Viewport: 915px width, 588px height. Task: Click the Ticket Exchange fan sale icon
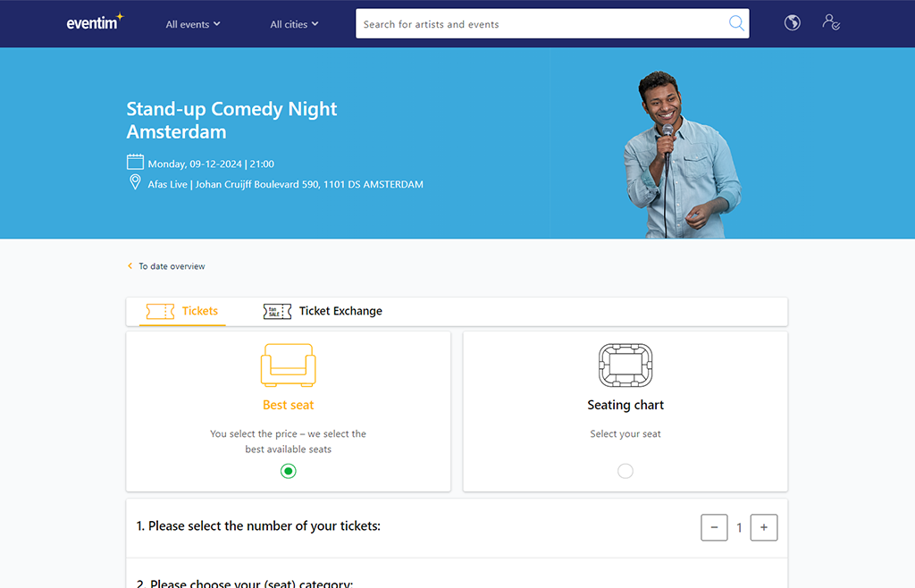(277, 311)
